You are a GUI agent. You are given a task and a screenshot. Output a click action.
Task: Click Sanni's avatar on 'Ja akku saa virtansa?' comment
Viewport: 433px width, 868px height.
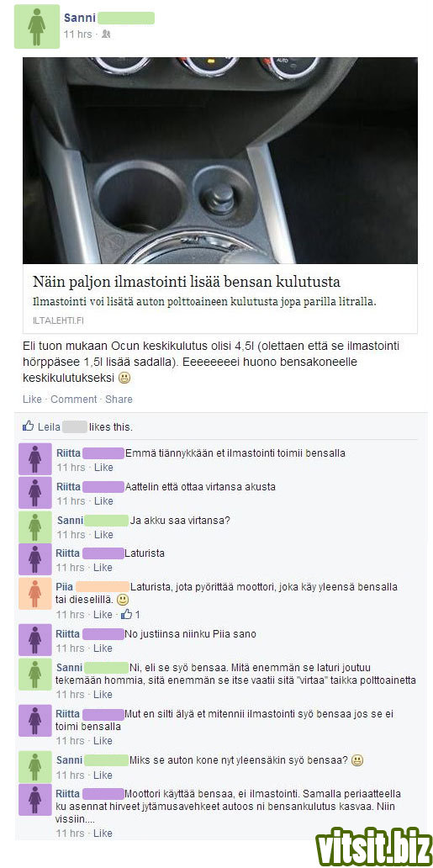click(34, 527)
